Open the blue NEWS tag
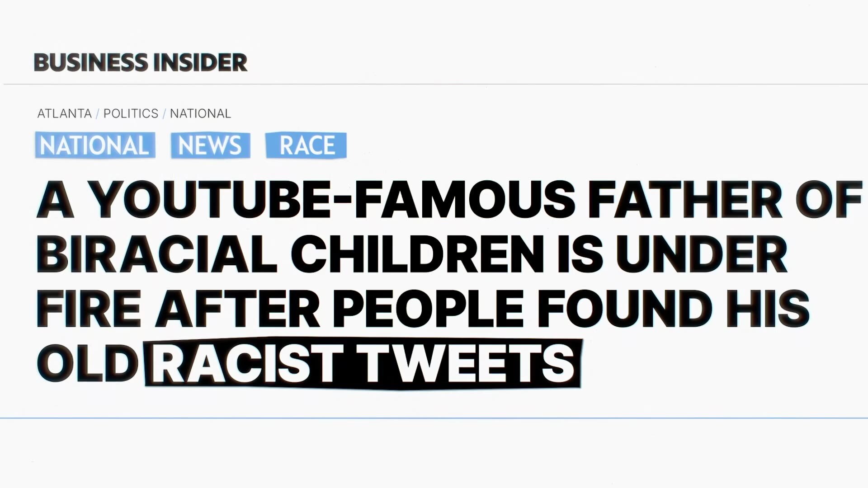Screen dimensions: 868x488 (x=210, y=145)
